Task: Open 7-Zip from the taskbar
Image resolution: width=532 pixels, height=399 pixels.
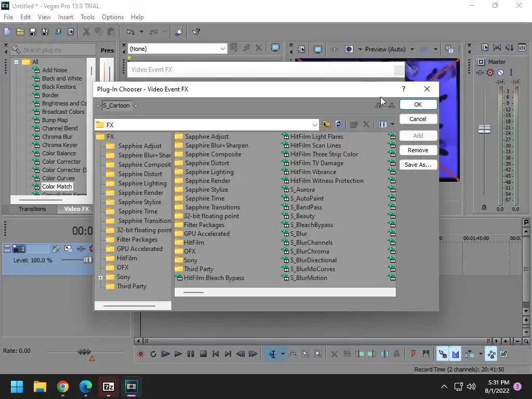Action: pyautogui.click(x=108, y=387)
